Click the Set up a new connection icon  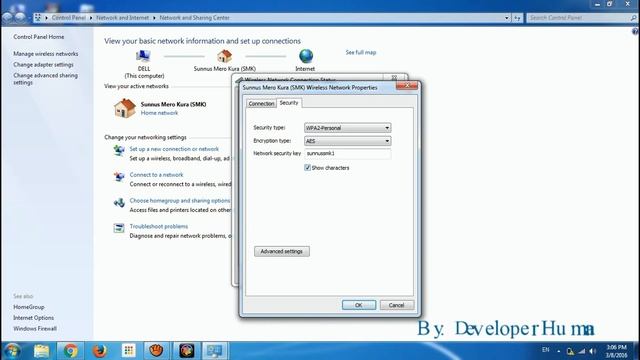click(x=119, y=151)
